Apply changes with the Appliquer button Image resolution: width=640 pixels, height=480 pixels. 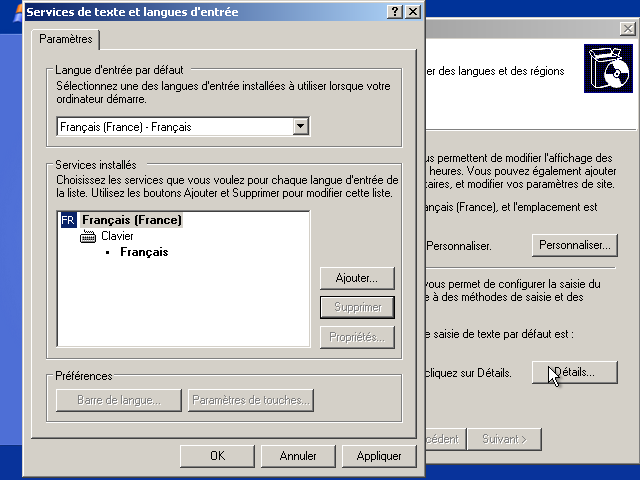click(379, 456)
